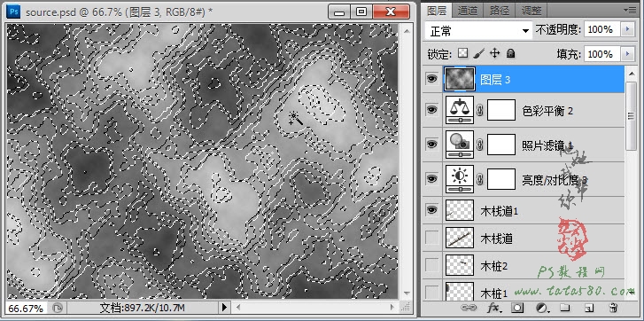Open the 填充 fill slider arrow
This screenshot has height=321, width=644.
coord(627,54)
